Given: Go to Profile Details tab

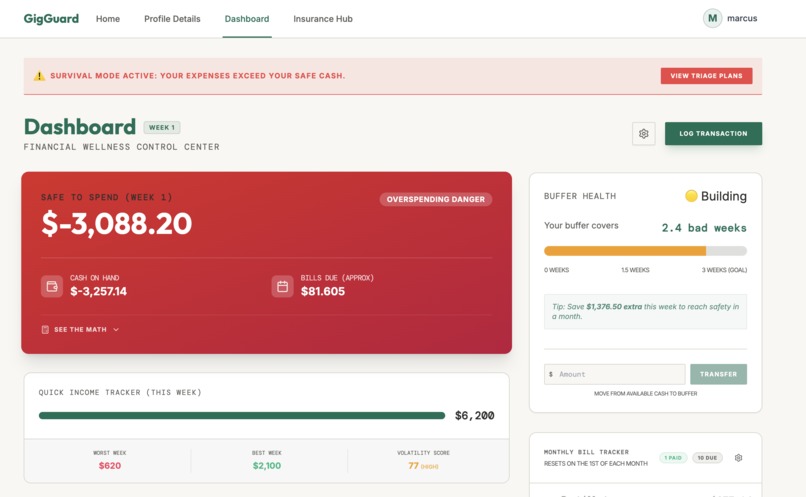Looking at the screenshot, I should (172, 19).
